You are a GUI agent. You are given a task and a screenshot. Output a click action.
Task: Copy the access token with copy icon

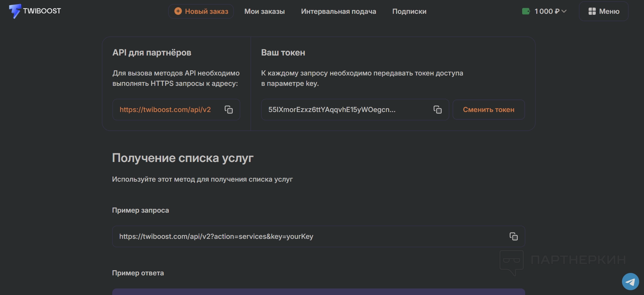point(437,110)
